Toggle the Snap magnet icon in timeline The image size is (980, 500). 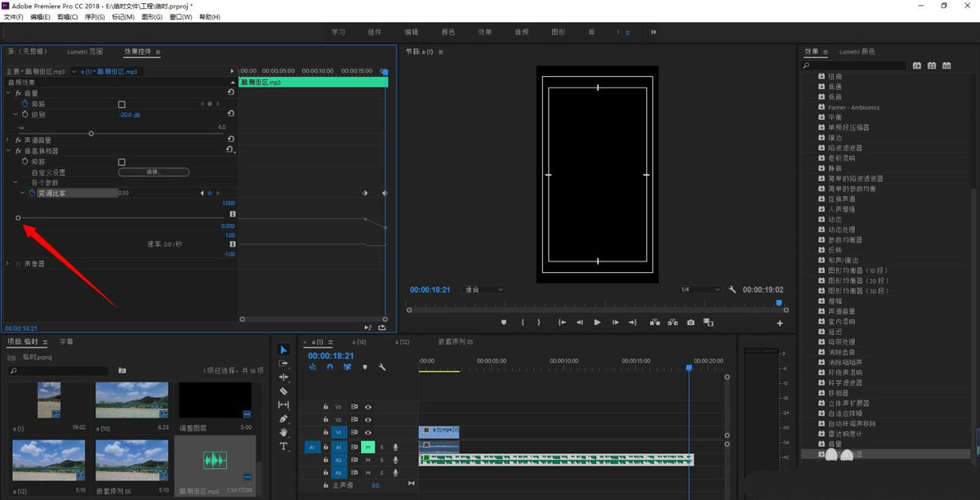(x=330, y=368)
